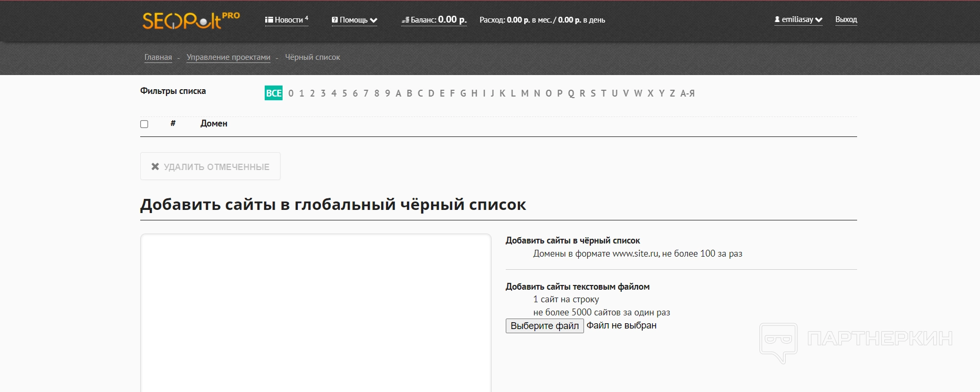
Task: Filter the list by digit 0
Action: pos(291,93)
